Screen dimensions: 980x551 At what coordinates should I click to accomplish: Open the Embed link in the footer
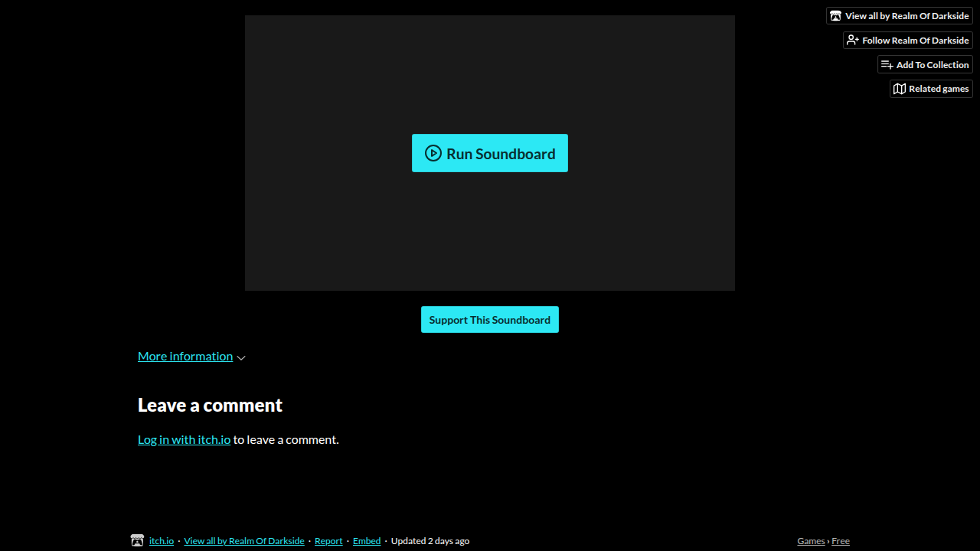367,541
